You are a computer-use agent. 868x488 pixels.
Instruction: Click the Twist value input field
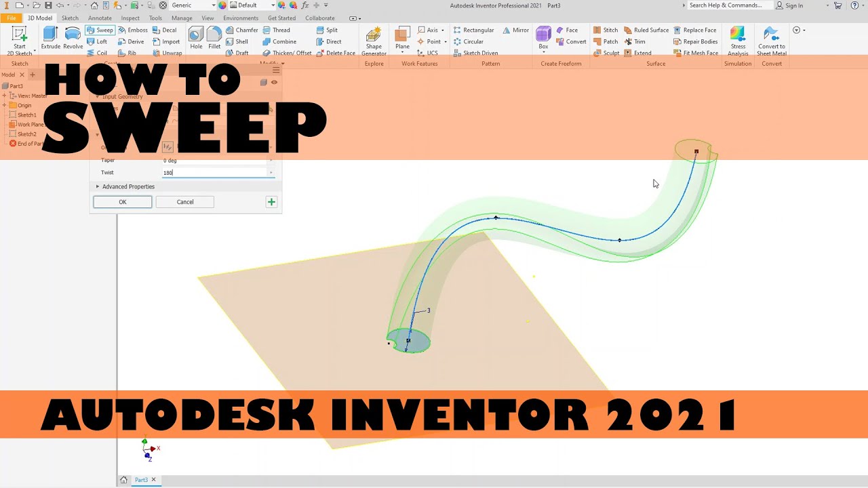click(x=215, y=173)
